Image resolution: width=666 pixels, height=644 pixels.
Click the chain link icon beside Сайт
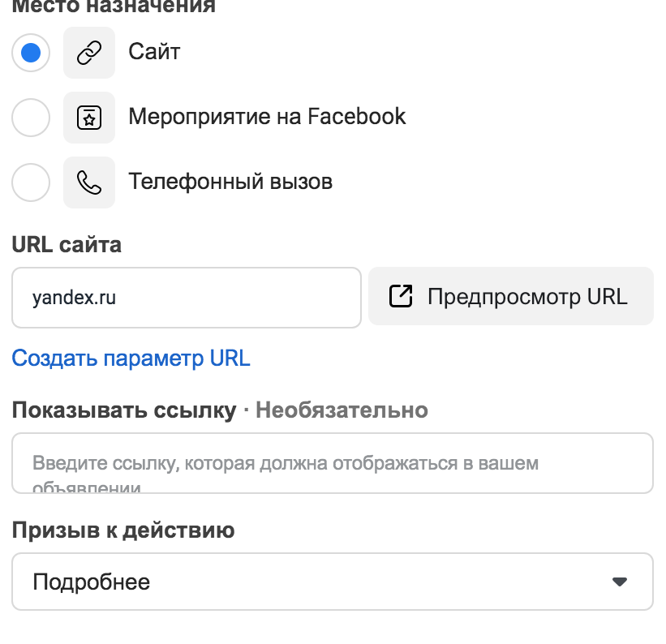pyautogui.click(x=89, y=53)
